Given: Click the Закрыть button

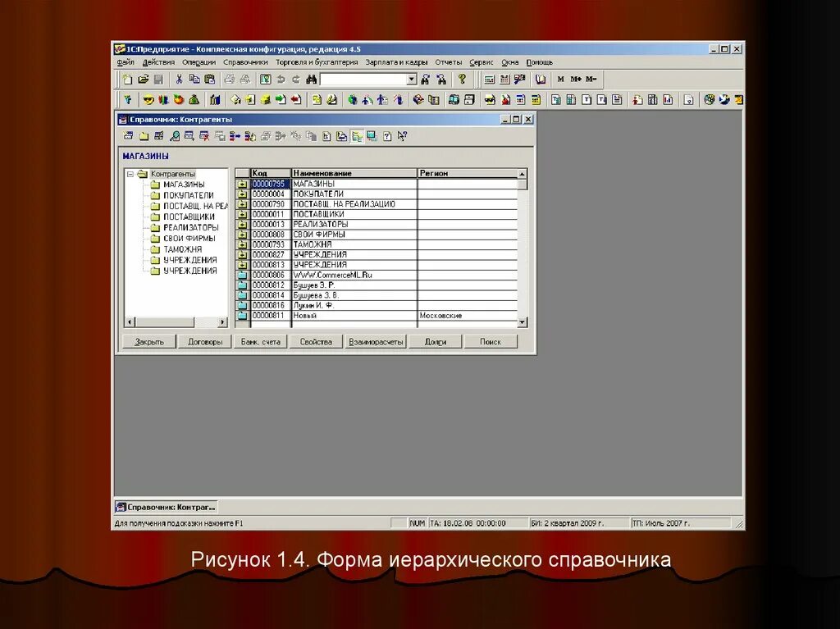Looking at the screenshot, I should tap(149, 342).
